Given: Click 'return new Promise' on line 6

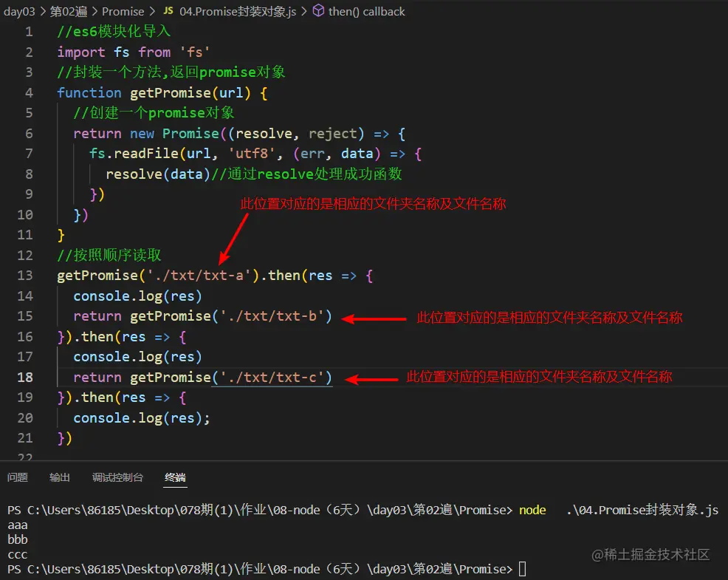Looking at the screenshot, I should coord(145,134).
